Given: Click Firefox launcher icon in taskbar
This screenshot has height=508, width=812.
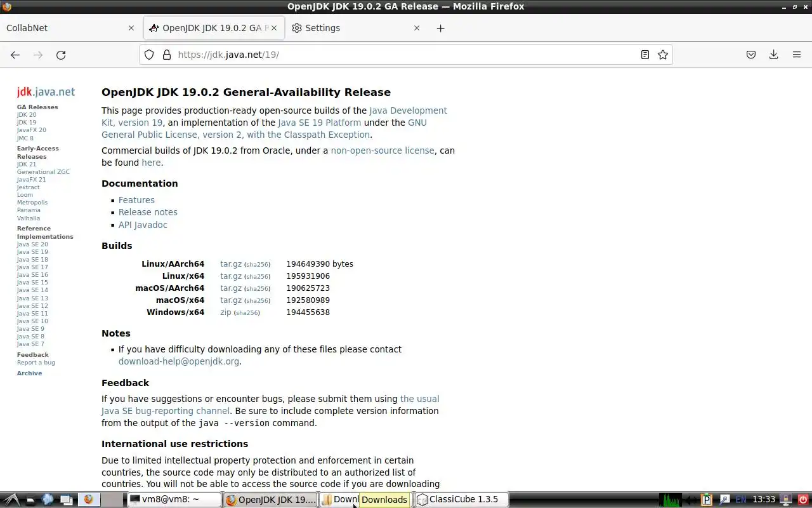Looking at the screenshot, I should tap(88, 500).
